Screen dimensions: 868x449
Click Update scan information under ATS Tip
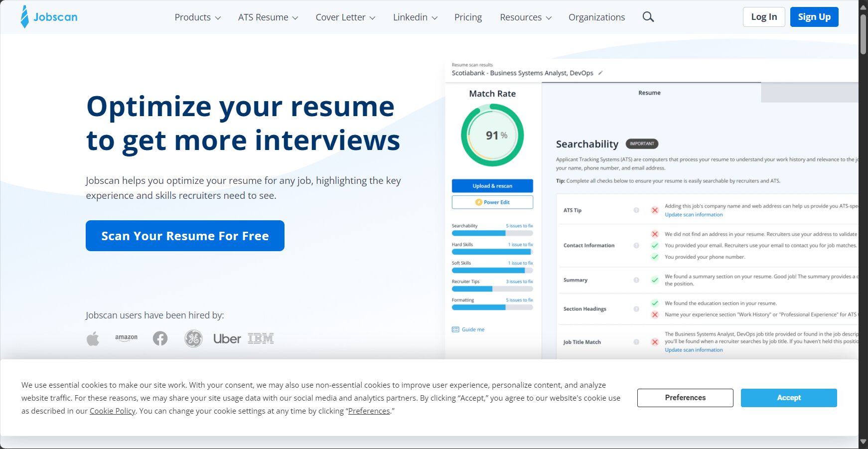click(x=694, y=215)
